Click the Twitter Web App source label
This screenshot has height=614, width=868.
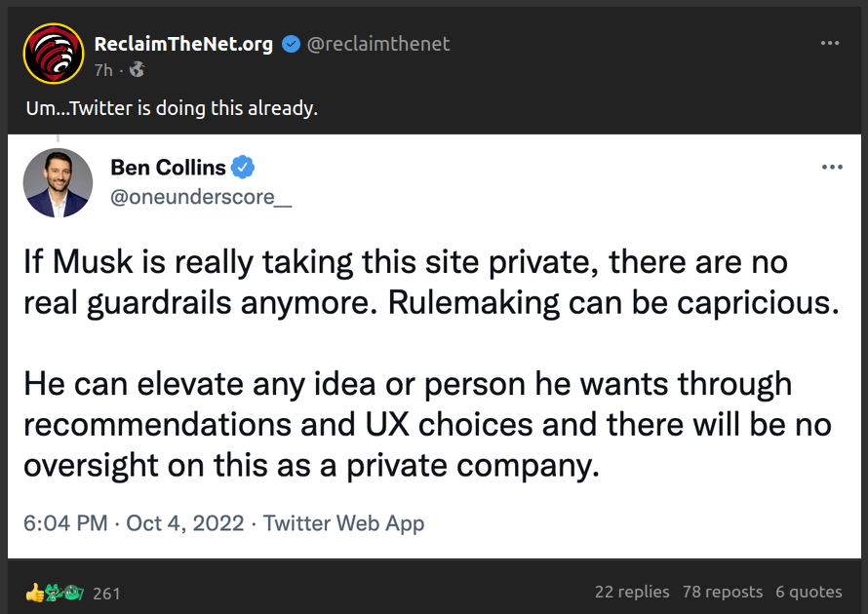pyautogui.click(x=343, y=523)
